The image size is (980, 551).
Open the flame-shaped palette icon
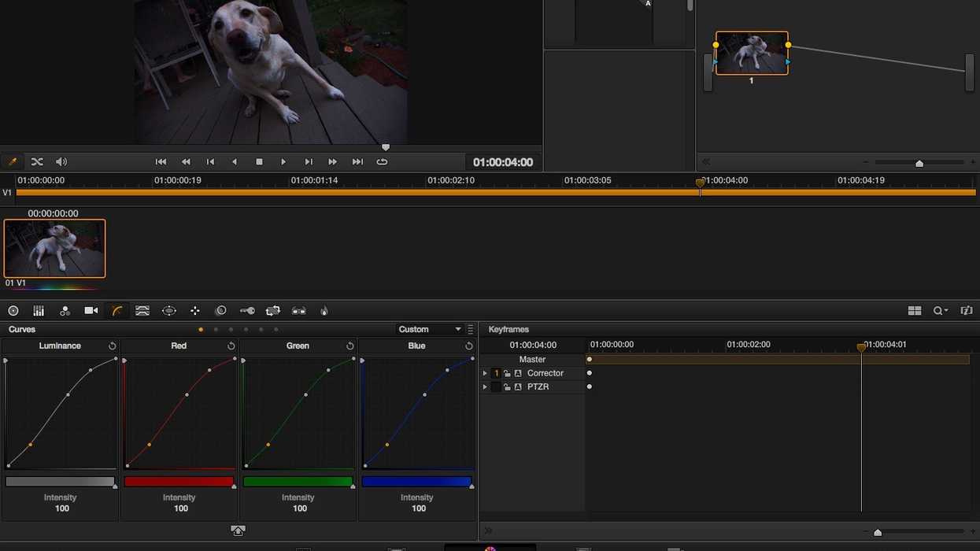pos(324,311)
